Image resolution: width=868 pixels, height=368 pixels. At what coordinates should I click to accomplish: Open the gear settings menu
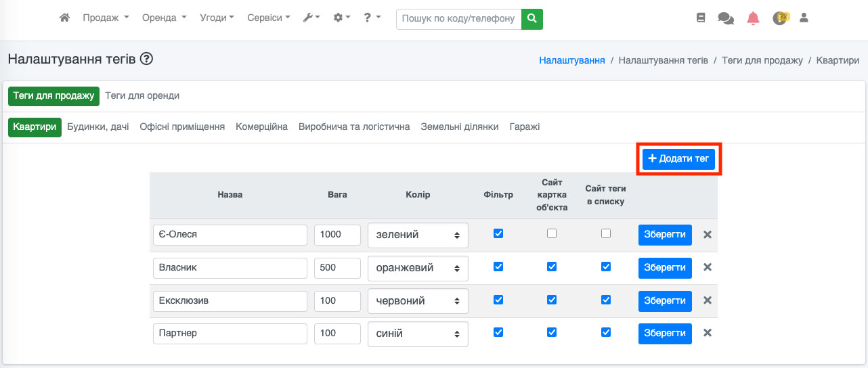342,18
